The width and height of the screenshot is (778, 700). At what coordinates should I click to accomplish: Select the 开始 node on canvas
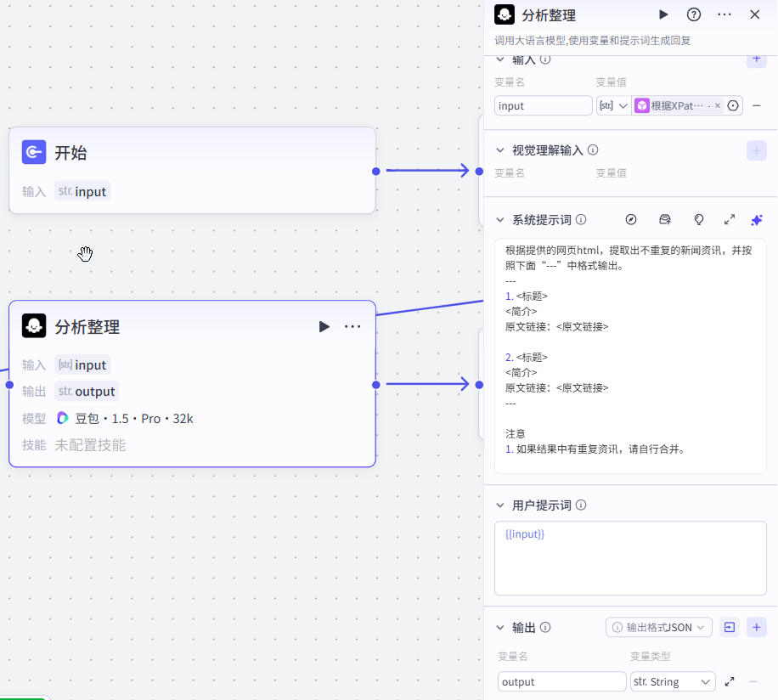(x=193, y=170)
